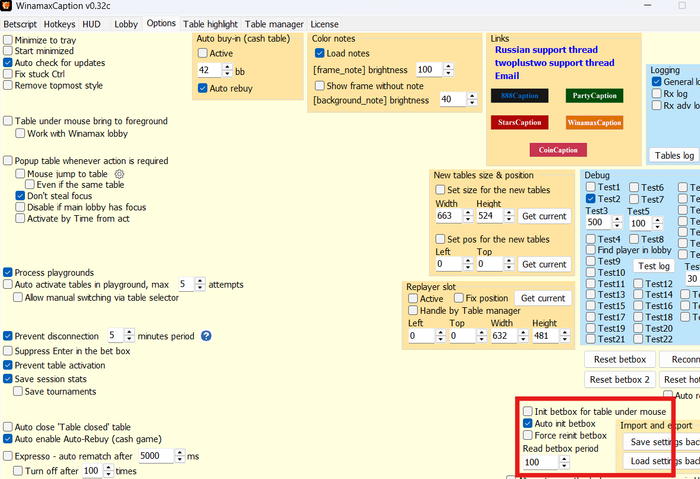Open the HUD tab

coord(91,24)
